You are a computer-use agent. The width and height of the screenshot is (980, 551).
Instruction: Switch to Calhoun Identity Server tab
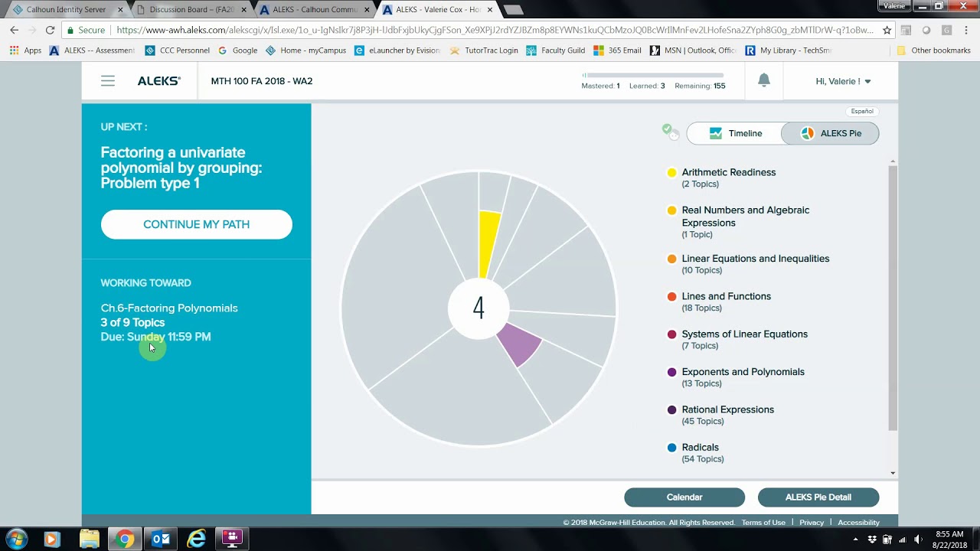pos(65,10)
